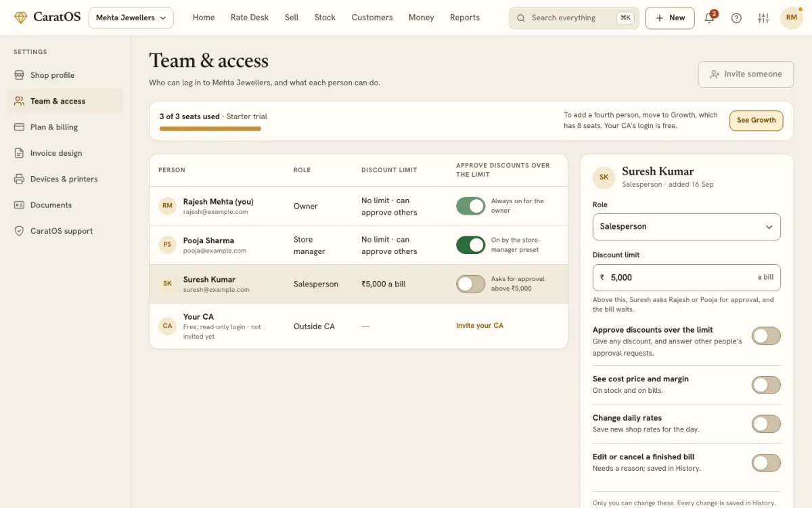812x508 pixels.
Task: Click the RM avatar in Rajesh's row
Action: tap(167, 206)
